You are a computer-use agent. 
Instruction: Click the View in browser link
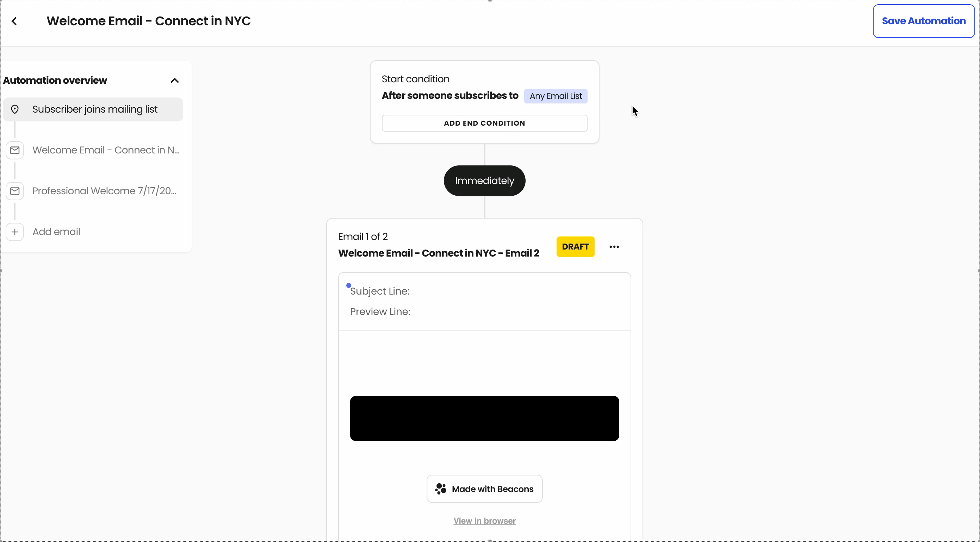pos(484,521)
